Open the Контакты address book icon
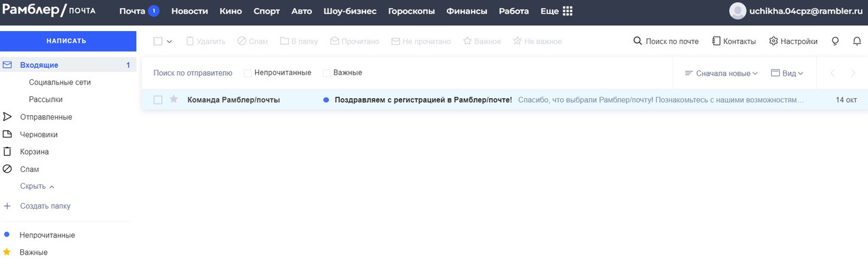This screenshot has height=273, width=868. pos(716,41)
